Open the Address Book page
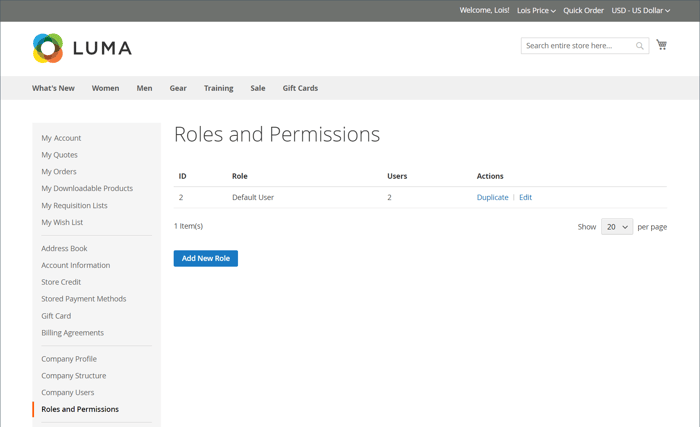The image size is (700, 427). [64, 248]
